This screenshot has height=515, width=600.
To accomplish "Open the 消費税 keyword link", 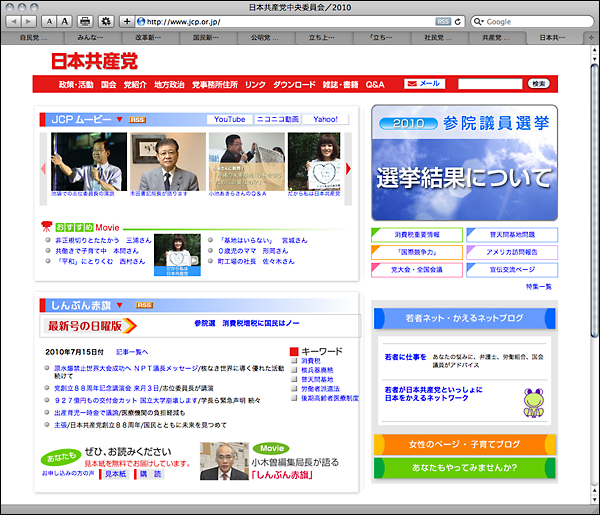I will (x=312, y=361).
